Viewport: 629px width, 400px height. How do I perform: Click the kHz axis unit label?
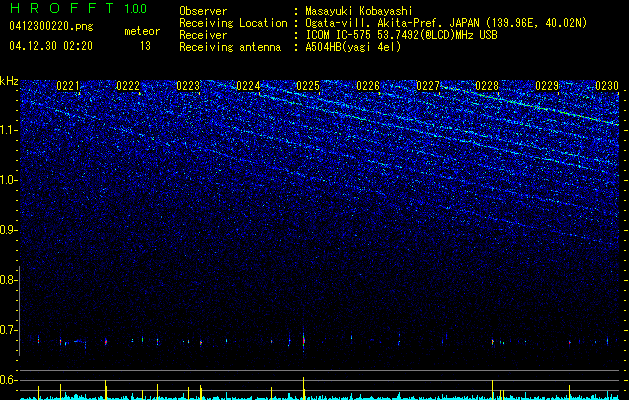[9, 81]
